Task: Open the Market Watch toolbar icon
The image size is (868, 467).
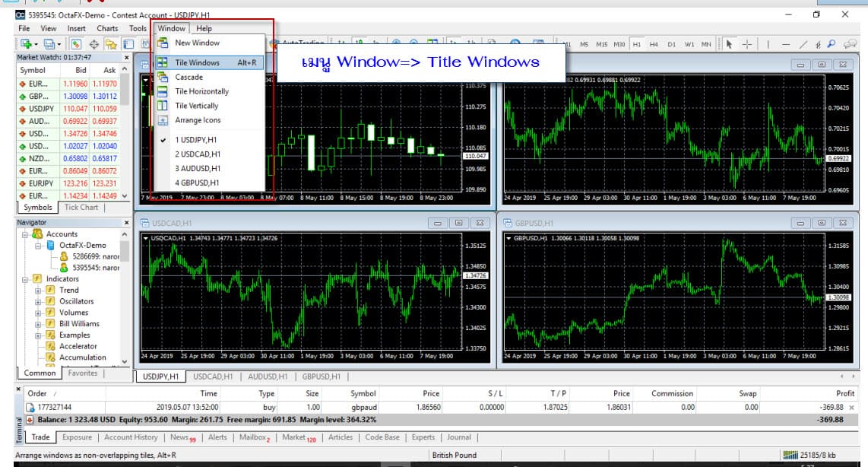Action: (77, 44)
